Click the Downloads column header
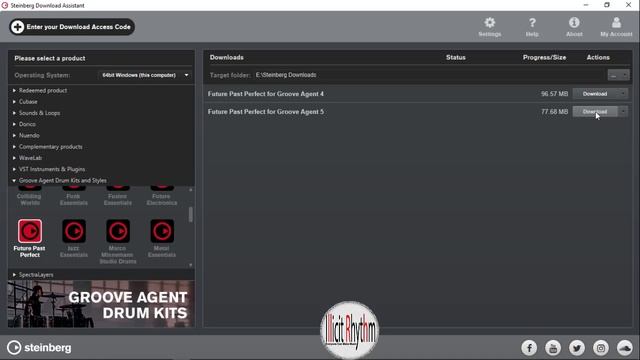The height and width of the screenshot is (360, 640). (x=227, y=58)
